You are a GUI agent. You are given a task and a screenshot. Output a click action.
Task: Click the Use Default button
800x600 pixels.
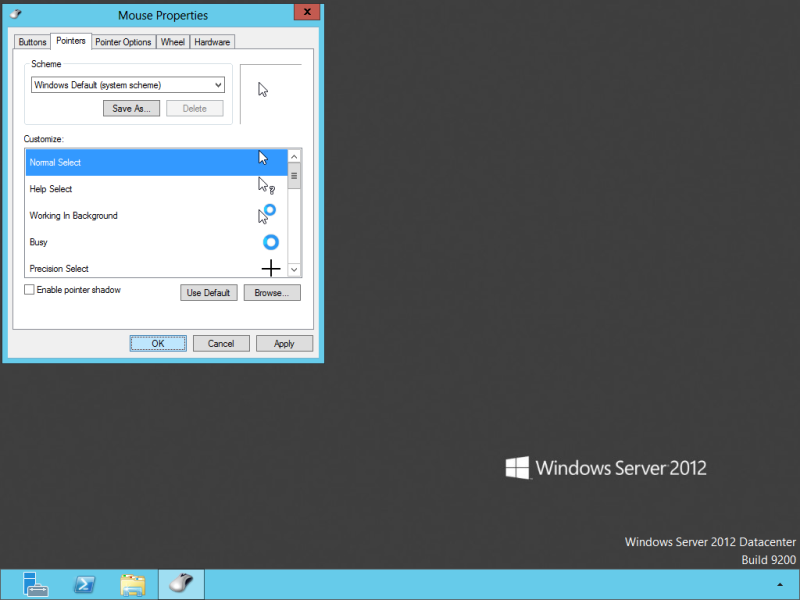pos(208,292)
